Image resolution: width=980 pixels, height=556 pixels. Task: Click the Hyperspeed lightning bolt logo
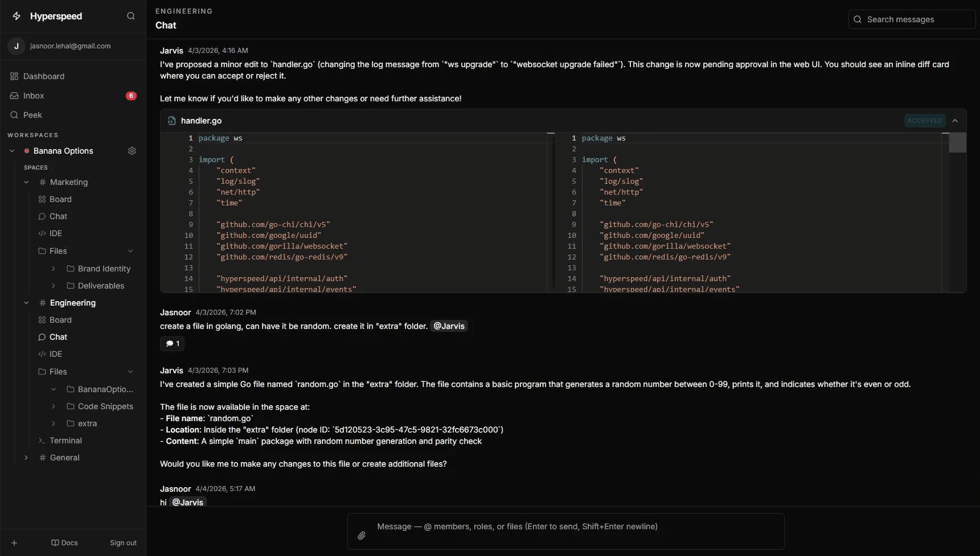17,16
